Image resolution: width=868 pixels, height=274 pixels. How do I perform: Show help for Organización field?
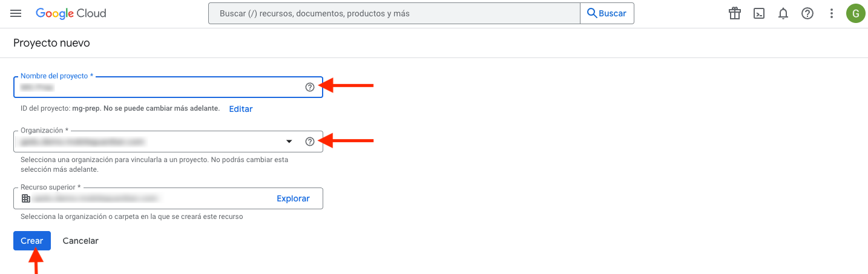310,142
